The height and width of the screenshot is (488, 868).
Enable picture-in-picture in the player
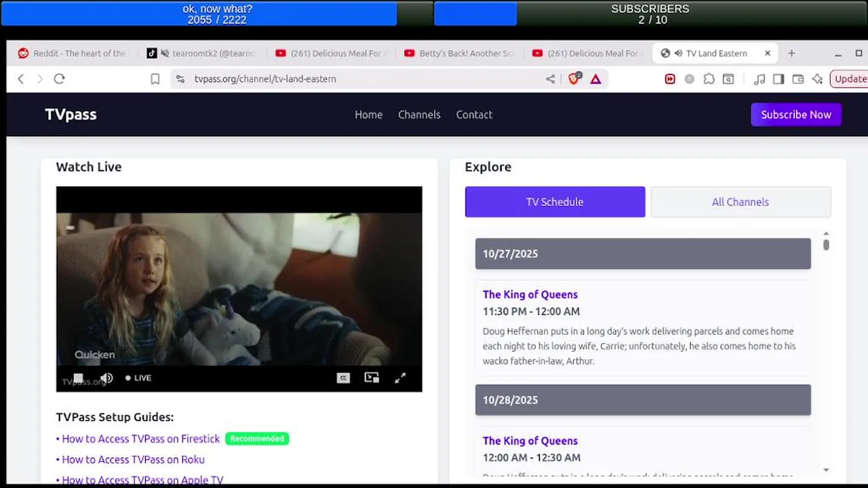[x=372, y=378]
